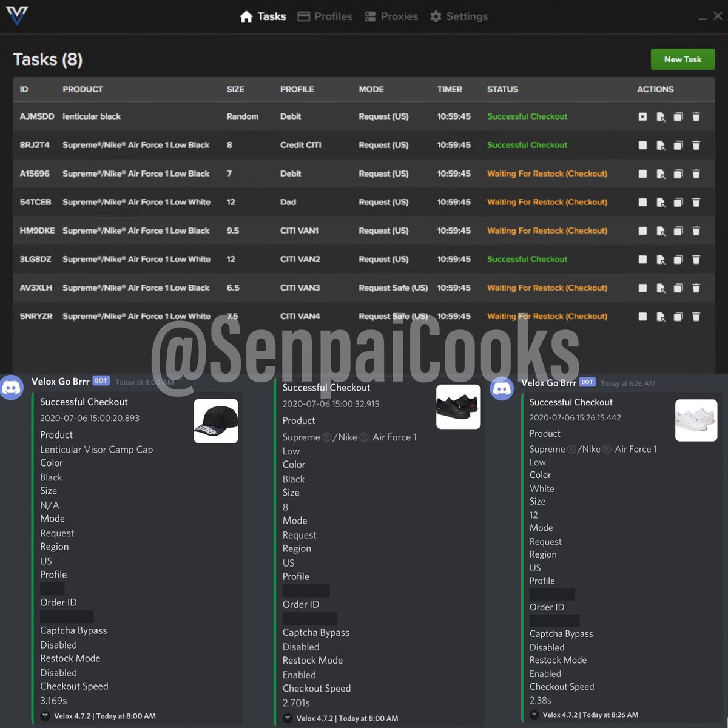Delete task A15696
The height and width of the screenshot is (728, 728).
(696, 174)
